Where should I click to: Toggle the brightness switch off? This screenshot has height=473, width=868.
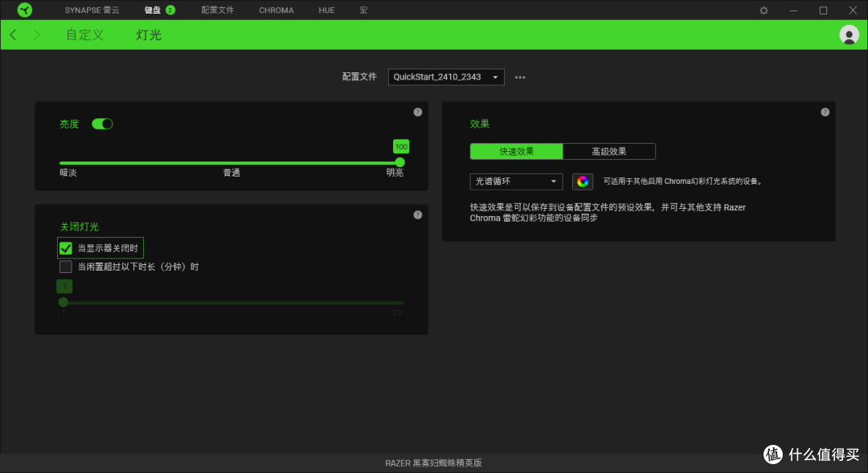pos(102,124)
